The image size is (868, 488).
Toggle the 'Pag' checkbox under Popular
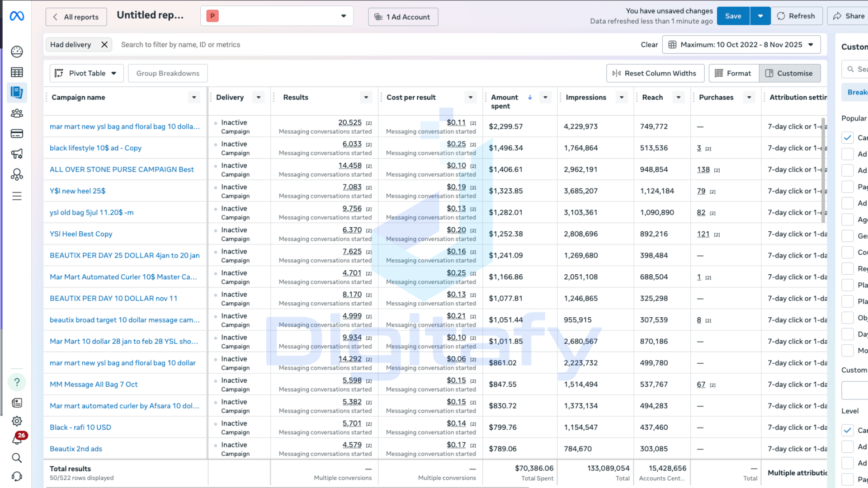(x=848, y=187)
